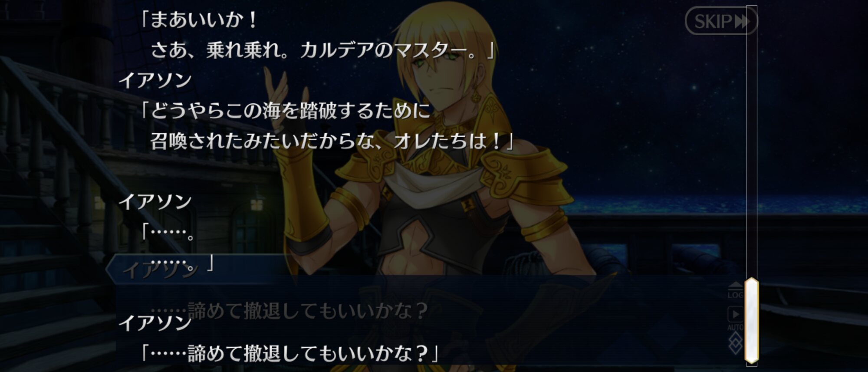This screenshot has width=868, height=372.
Task: Select the log line まあいいか！
Action: pyautogui.click(x=200, y=20)
